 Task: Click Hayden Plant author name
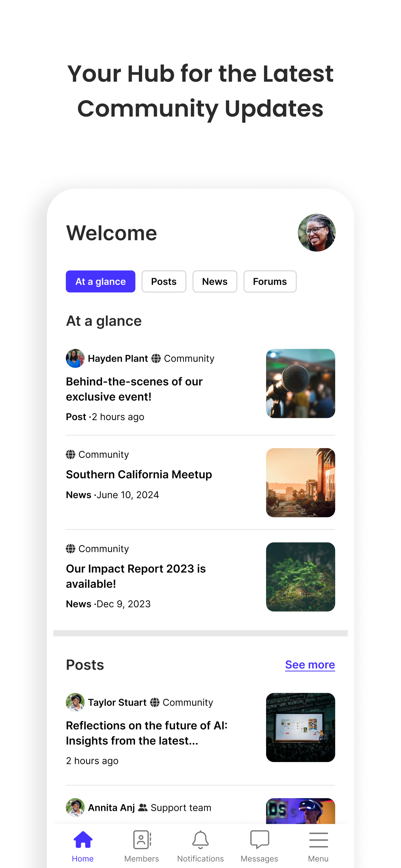(x=118, y=358)
